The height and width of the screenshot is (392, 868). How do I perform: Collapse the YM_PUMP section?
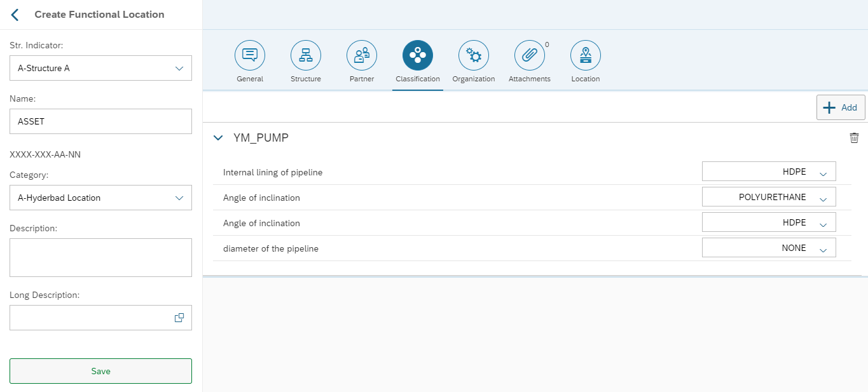(219, 138)
